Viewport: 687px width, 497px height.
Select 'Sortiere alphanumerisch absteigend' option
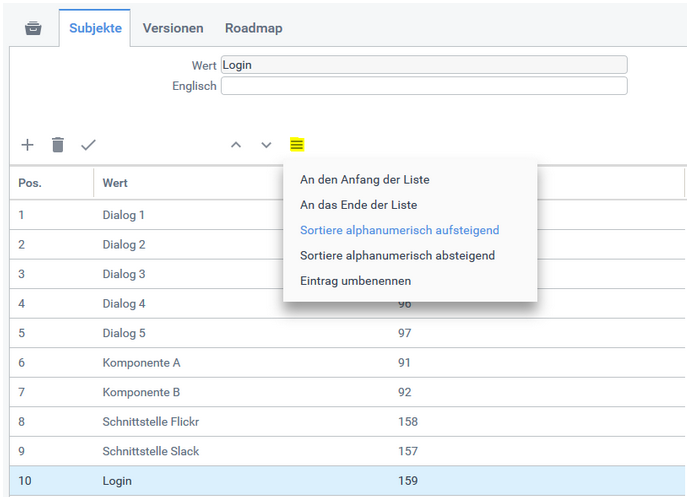pos(397,255)
